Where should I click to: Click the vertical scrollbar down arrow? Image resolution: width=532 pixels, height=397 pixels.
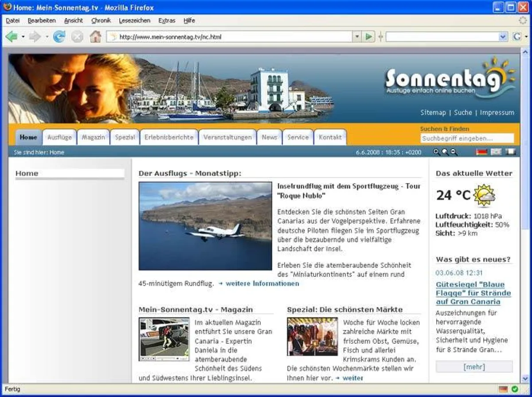point(526,379)
